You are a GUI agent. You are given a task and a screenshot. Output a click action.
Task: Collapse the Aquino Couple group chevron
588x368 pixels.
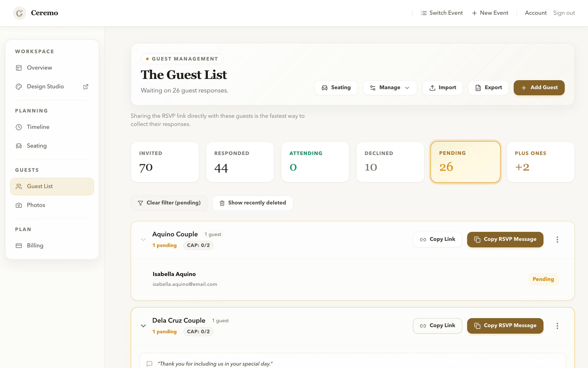click(x=143, y=239)
